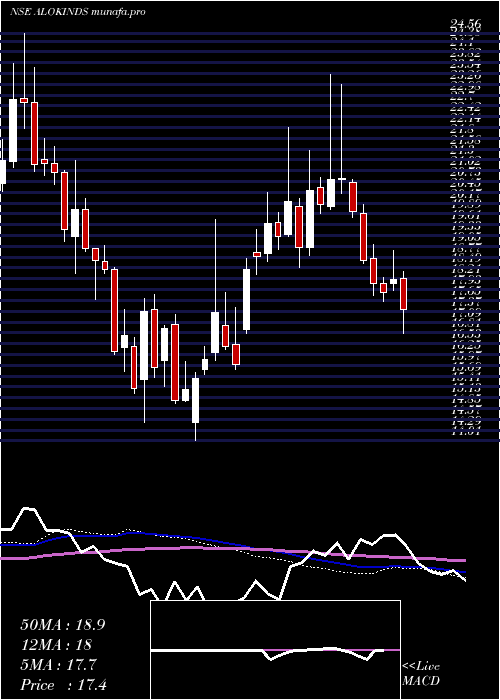
Task: Click the MACD inset chart panel
Action: [275, 650]
